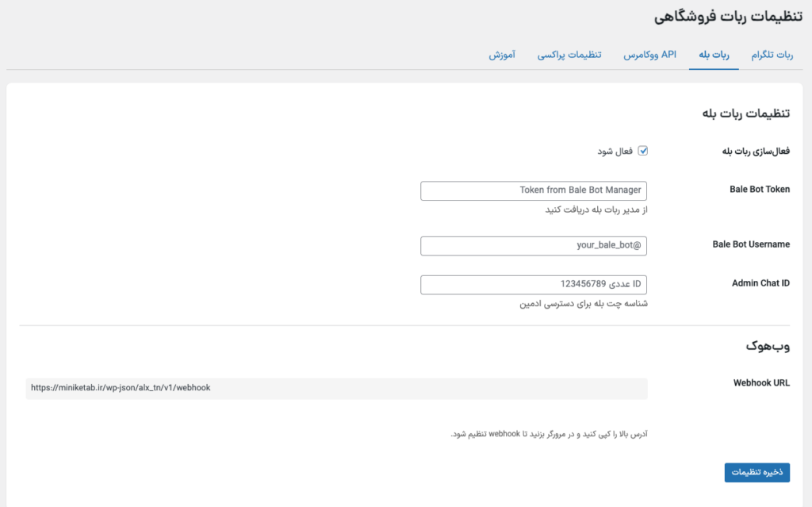Select the Admin Chat ID input field

534,284
